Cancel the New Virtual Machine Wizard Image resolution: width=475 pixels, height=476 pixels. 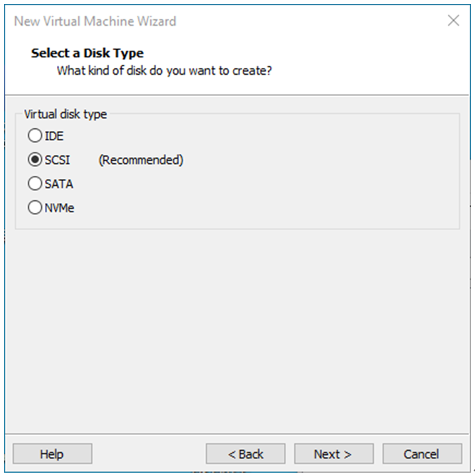tap(422, 454)
